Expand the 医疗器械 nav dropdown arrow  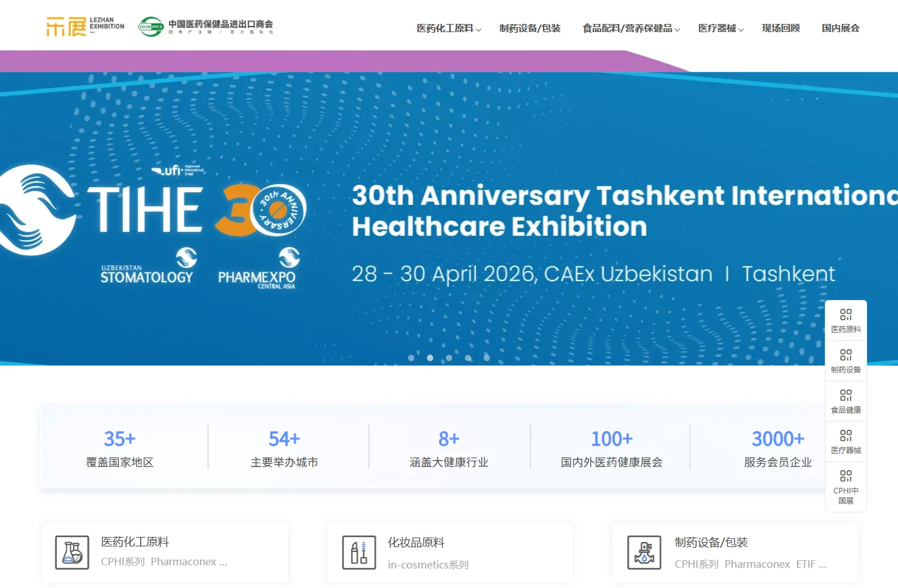[x=741, y=30]
